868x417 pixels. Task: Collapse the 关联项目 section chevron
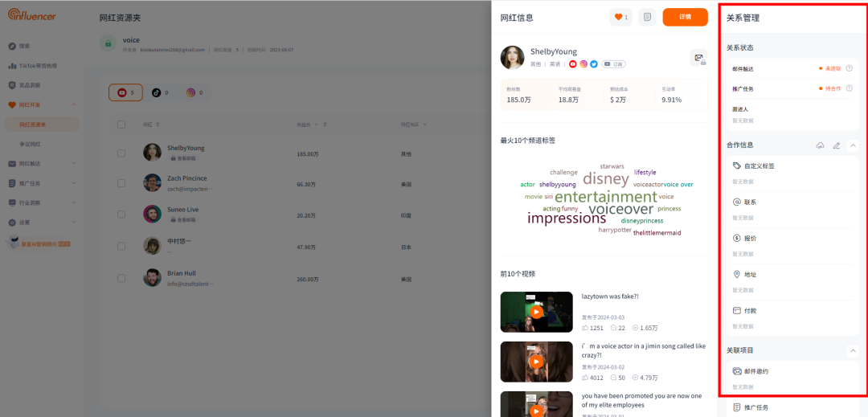point(853,350)
